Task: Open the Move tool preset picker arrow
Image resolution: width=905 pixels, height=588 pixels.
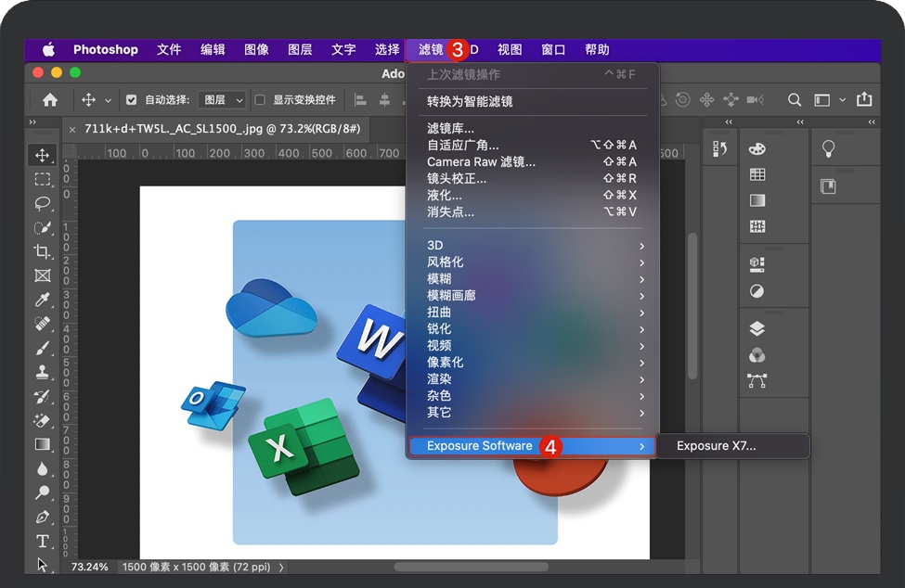Action: click(108, 100)
